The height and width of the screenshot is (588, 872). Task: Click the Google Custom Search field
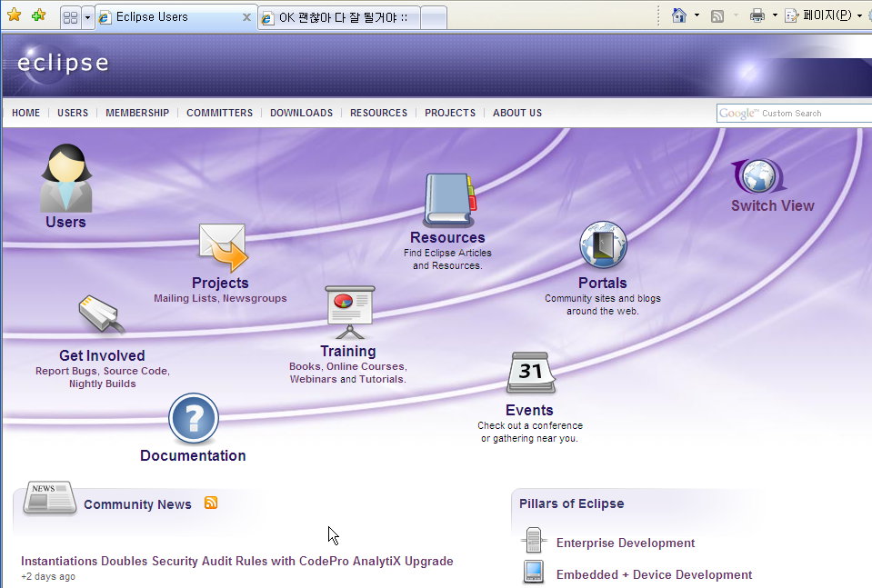coord(794,114)
